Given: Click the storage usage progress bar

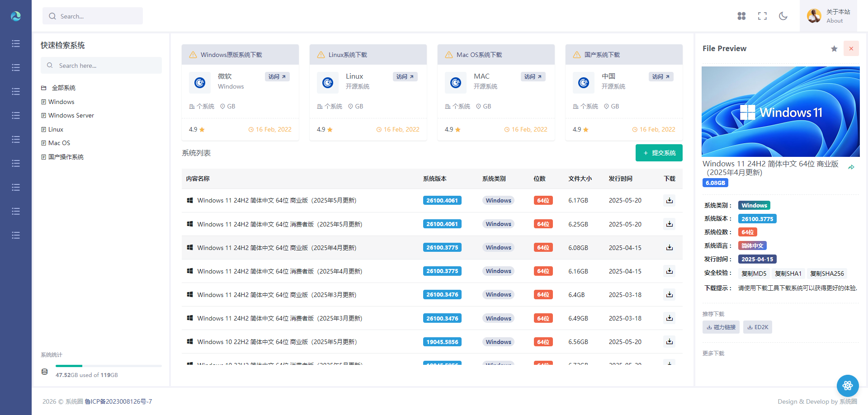Looking at the screenshot, I should point(108,366).
